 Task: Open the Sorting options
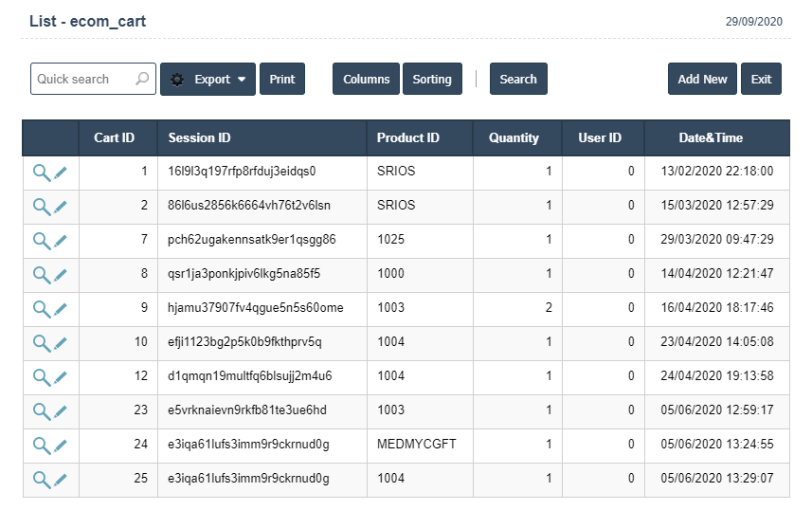432,80
